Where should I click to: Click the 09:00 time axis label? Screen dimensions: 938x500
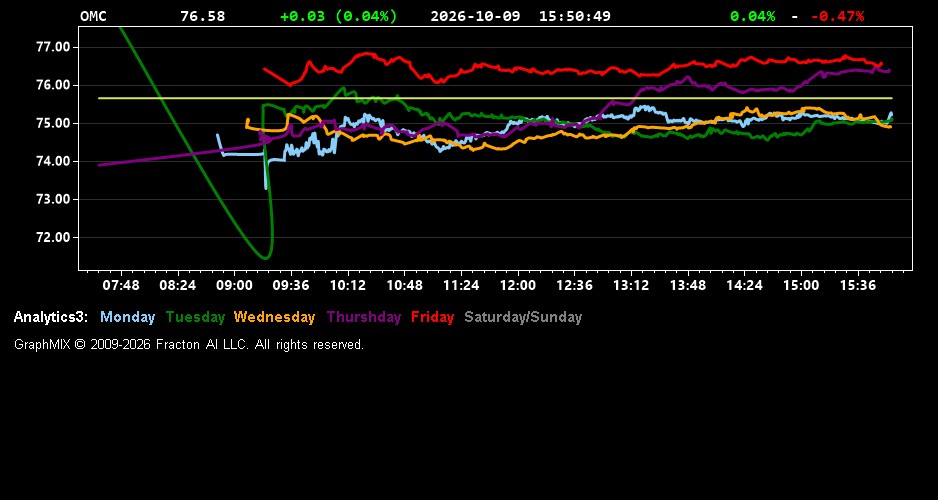tap(234, 285)
